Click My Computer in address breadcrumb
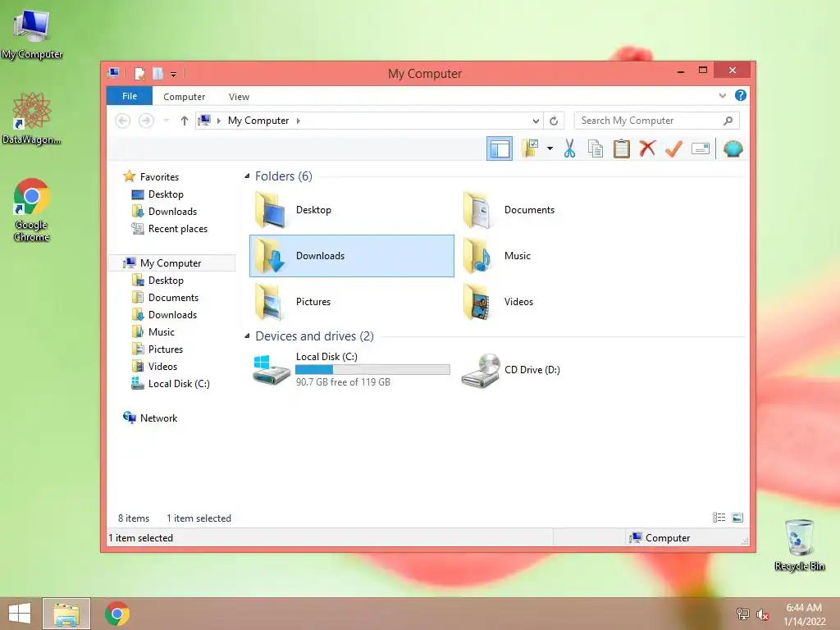Viewport: 840px width, 630px height. click(x=258, y=121)
